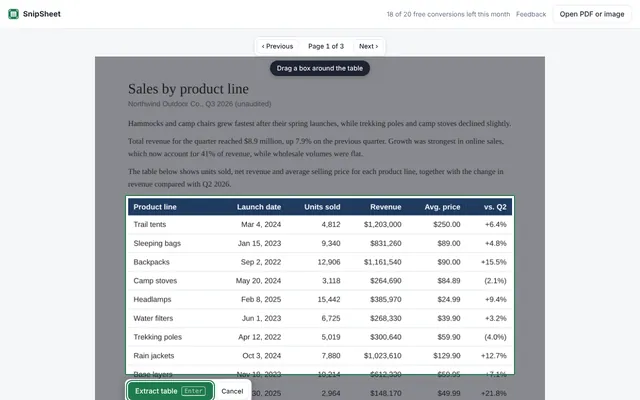This screenshot has height=400, width=640.
Task: Cancel the table selection
Action: (x=232, y=391)
